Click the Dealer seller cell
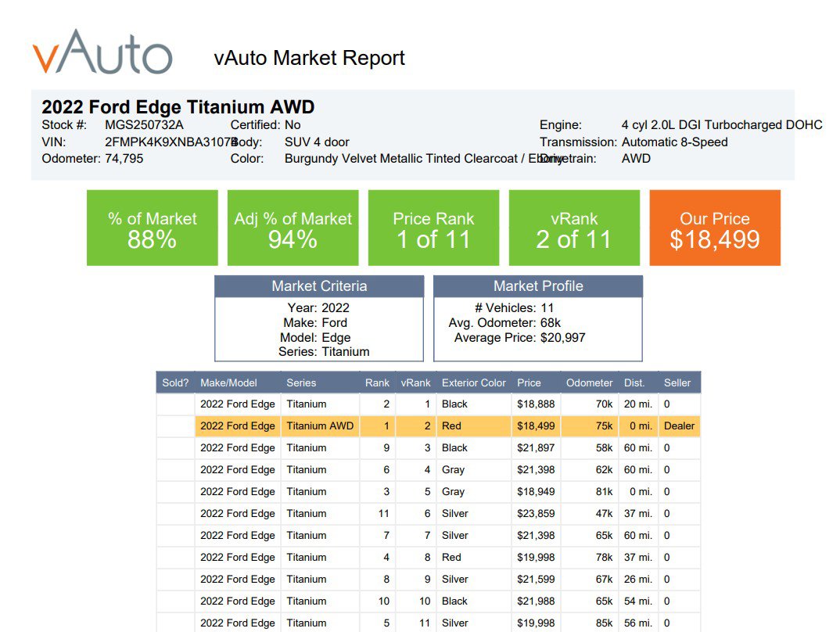The height and width of the screenshot is (632, 840). click(x=679, y=426)
